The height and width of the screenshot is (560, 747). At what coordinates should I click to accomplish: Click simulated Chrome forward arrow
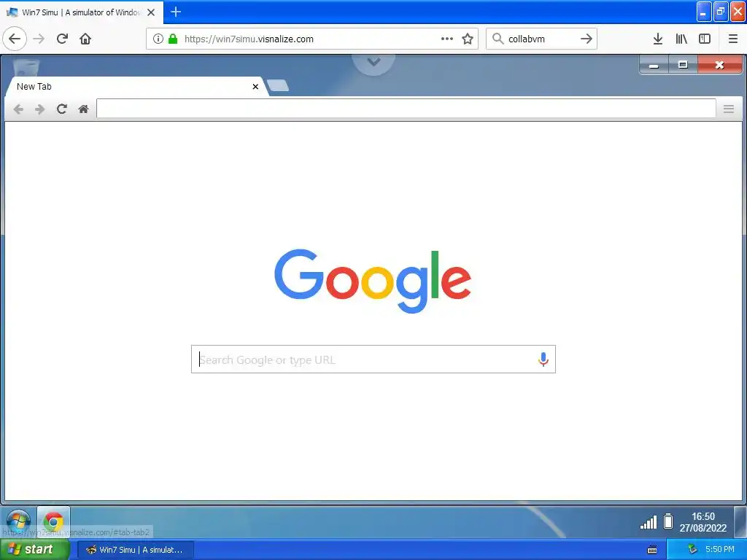(40, 109)
